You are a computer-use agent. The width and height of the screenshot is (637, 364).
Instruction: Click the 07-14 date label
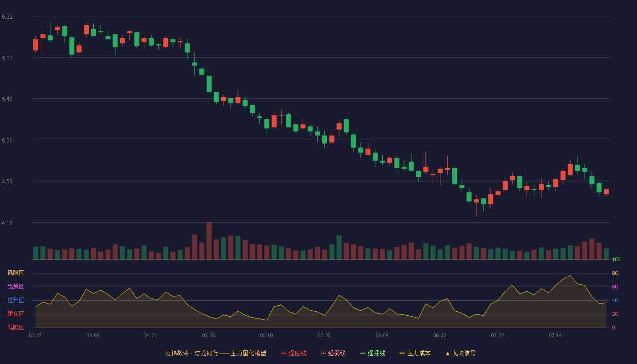pos(555,335)
